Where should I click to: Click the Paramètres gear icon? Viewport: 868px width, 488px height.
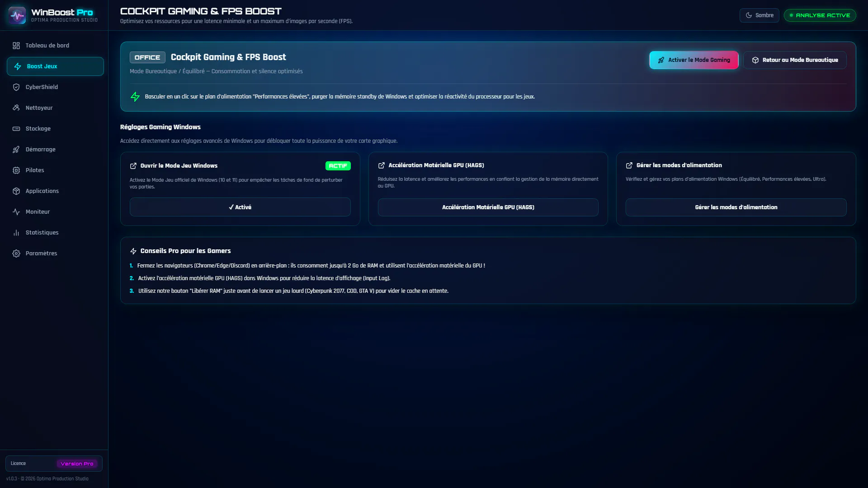(x=16, y=253)
